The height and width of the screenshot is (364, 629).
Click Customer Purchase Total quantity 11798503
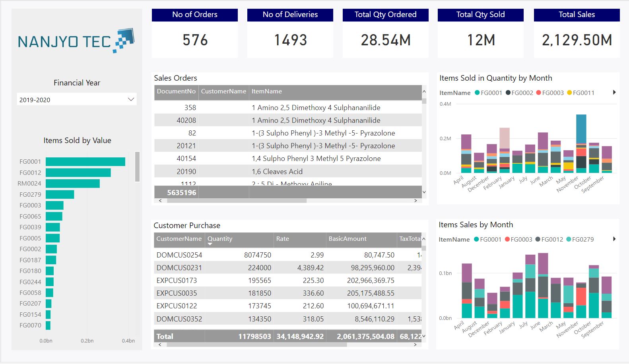pyautogui.click(x=254, y=336)
